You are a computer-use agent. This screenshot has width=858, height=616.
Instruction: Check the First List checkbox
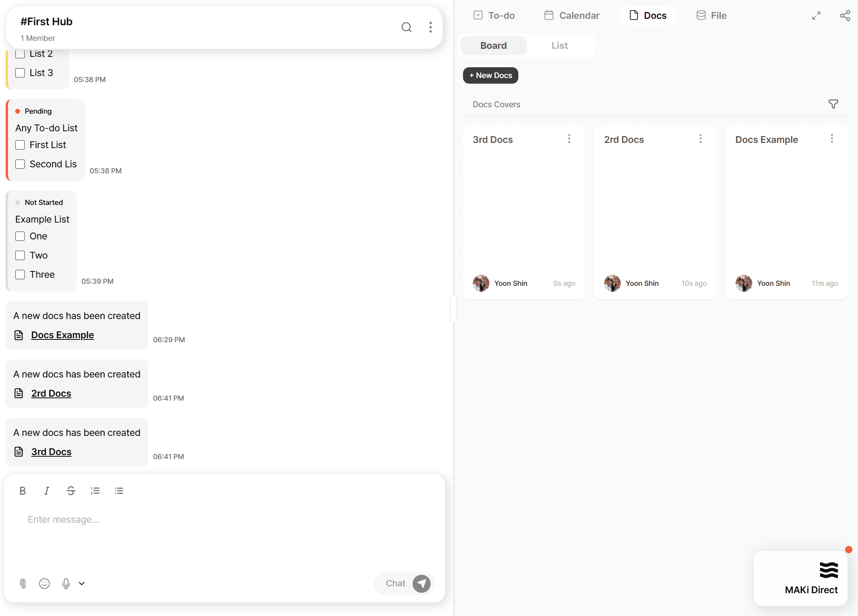pyautogui.click(x=20, y=145)
